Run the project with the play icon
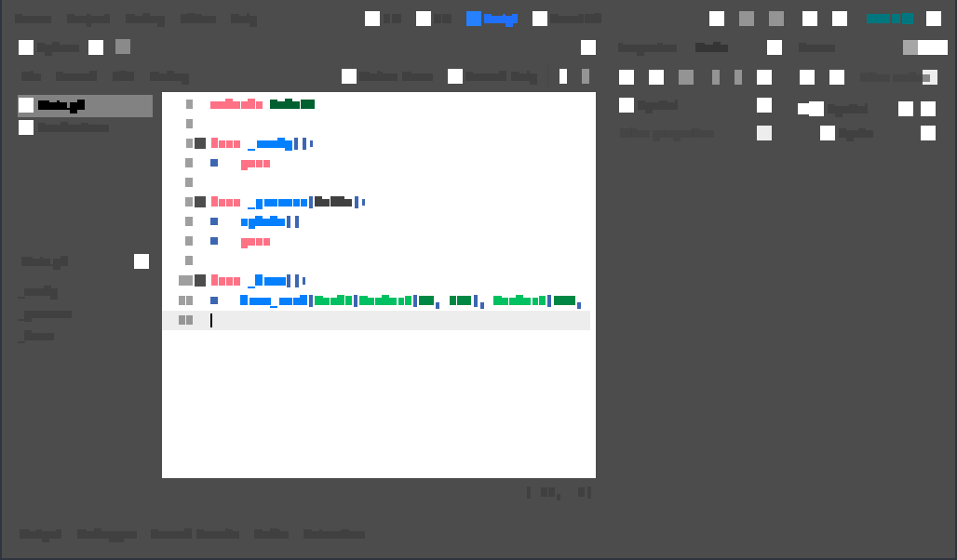Viewport: 957px width, 560px height. tap(717, 19)
